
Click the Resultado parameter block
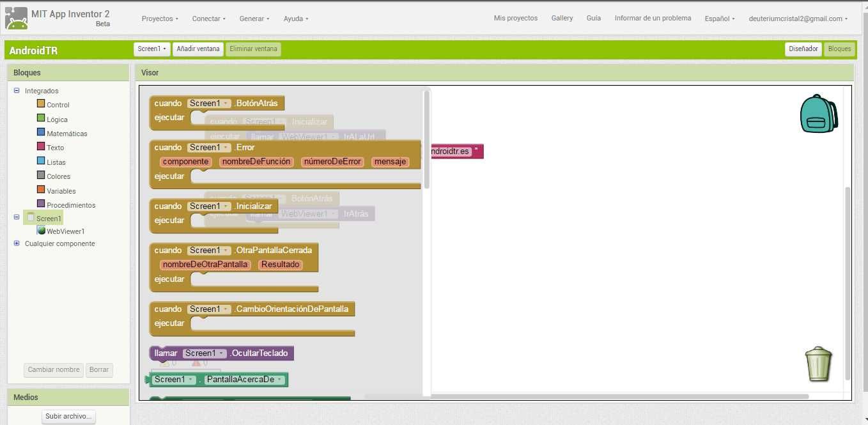tap(281, 265)
